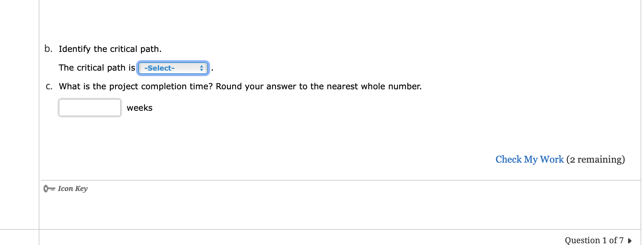644x245 pixels.
Task: Advance to the next question using the arrowhead icon
Action: (629, 241)
